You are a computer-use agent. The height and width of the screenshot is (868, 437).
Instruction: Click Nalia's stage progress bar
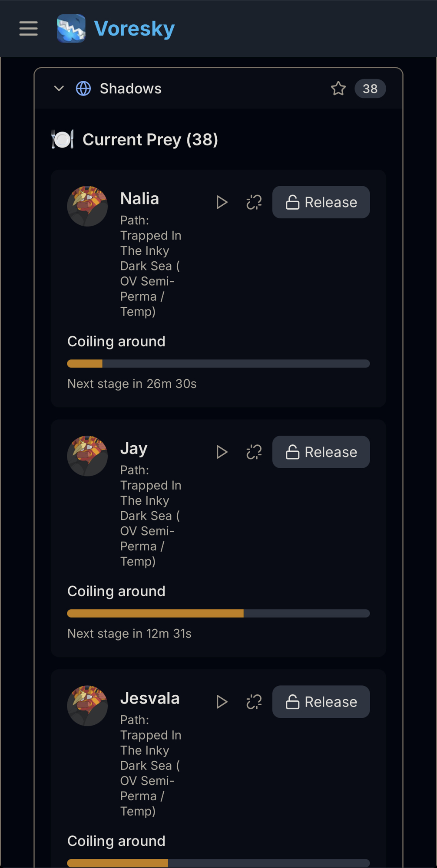[x=218, y=364]
